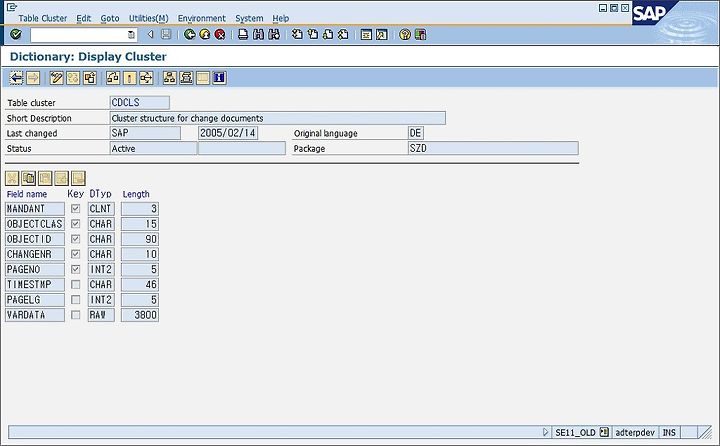Viewport: 720px width, 446px height.
Task: Toggle the Key checkbox for VARDATA
Action: (x=75, y=315)
